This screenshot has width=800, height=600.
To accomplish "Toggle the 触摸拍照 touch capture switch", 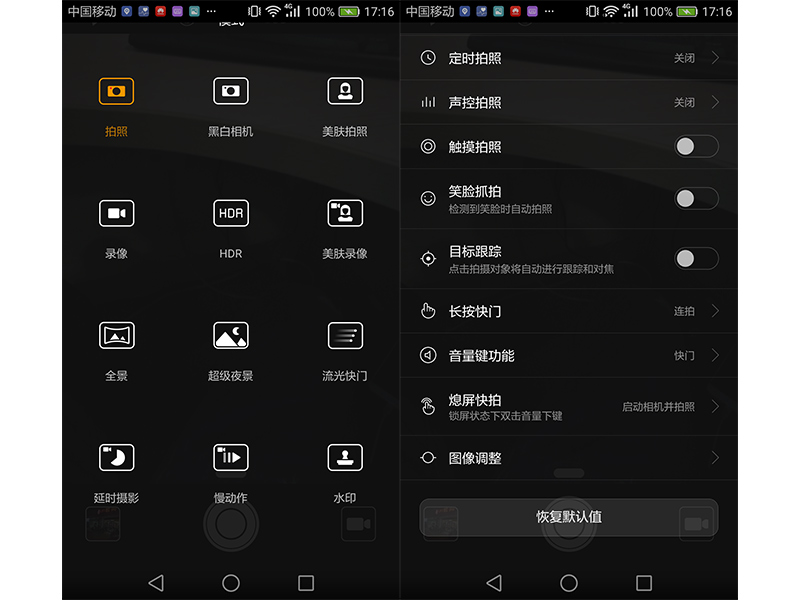I will [x=695, y=147].
